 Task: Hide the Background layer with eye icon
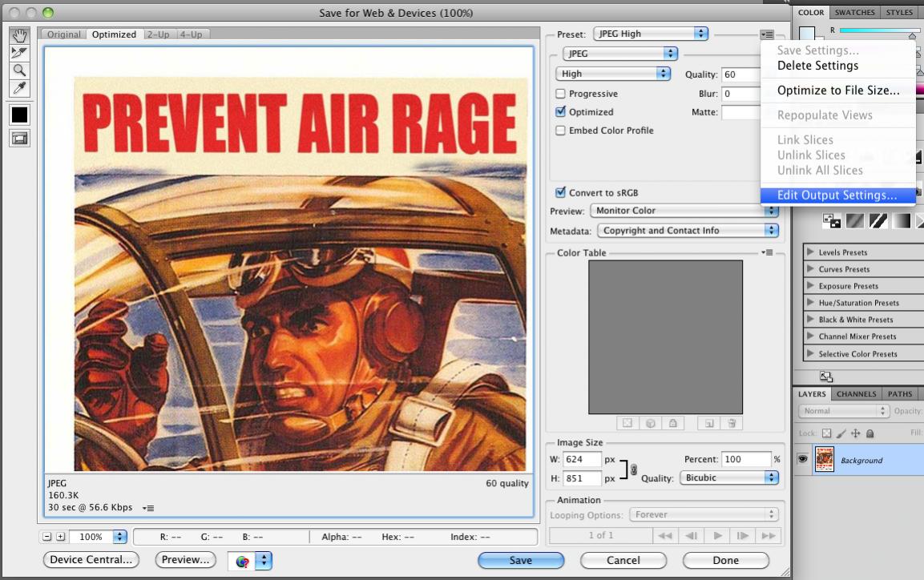click(802, 459)
